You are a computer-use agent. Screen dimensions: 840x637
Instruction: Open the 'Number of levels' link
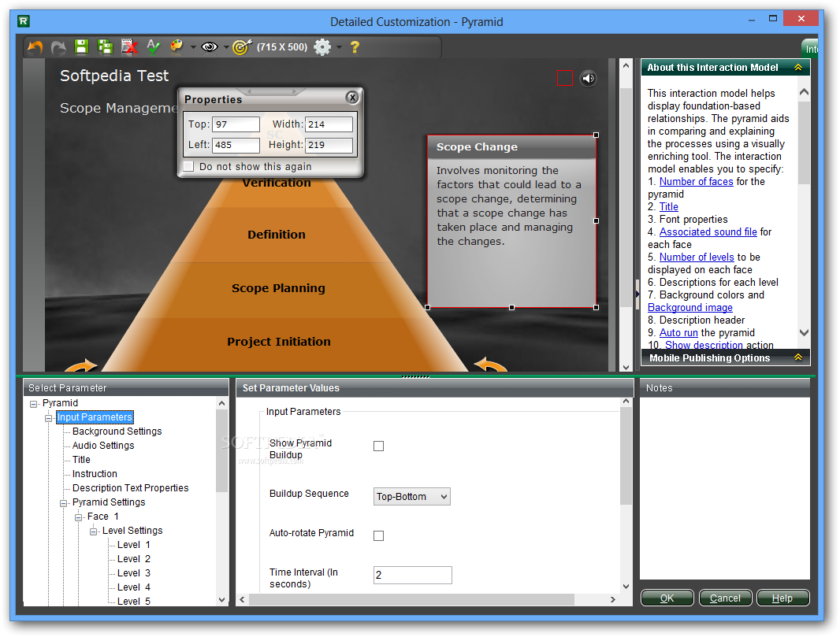click(697, 257)
